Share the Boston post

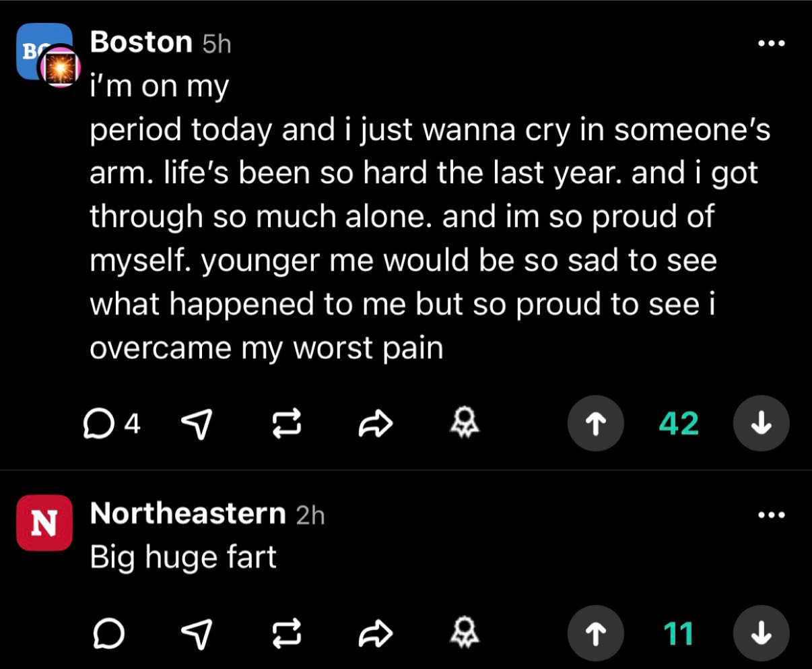coord(375,424)
